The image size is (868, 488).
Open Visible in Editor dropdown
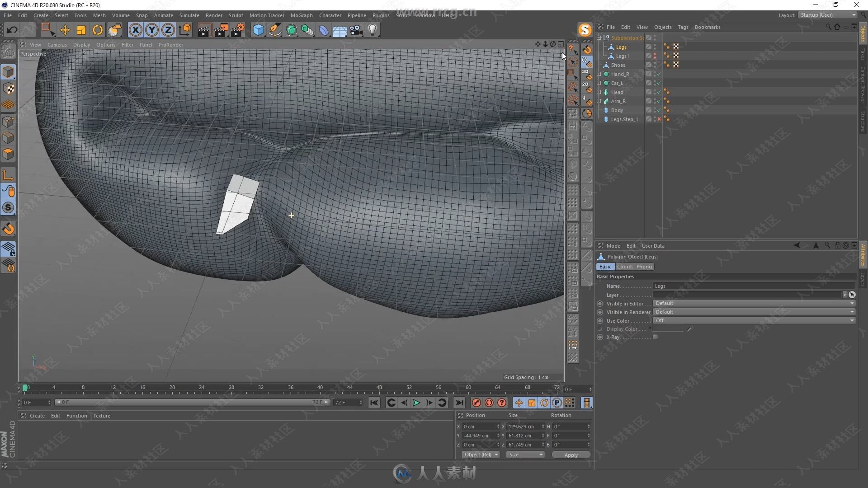(x=754, y=304)
